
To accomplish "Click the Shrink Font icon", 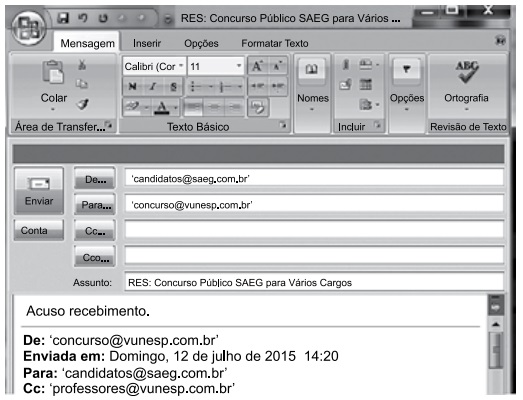I will [277, 66].
